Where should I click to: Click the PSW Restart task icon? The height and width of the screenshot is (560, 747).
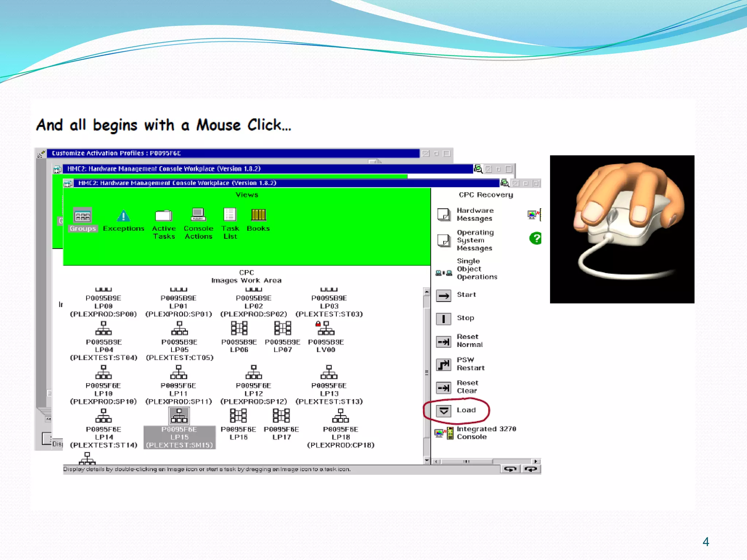point(444,364)
